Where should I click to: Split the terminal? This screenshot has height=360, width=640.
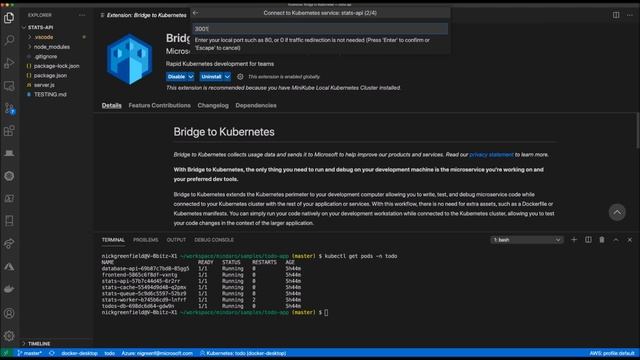click(588, 240)
